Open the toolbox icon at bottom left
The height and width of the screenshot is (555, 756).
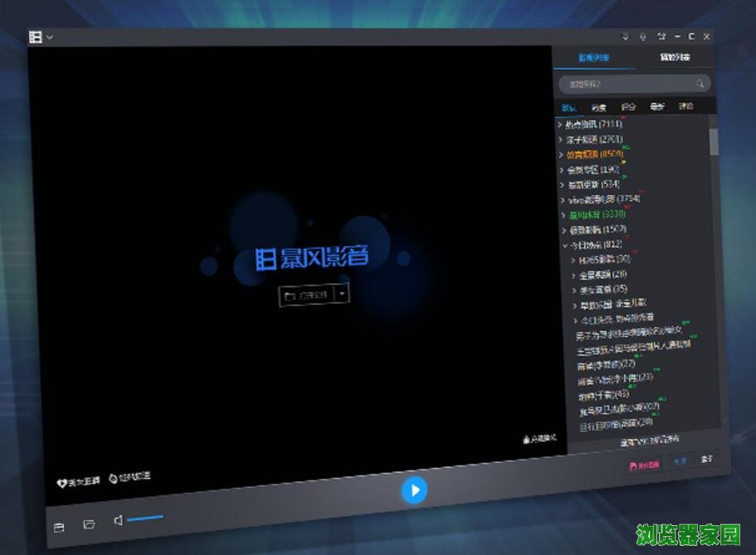[59, 528]
